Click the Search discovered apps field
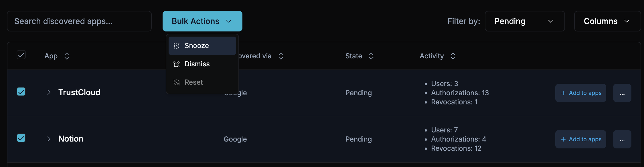The image size is (644, 167). pos(80,21)
